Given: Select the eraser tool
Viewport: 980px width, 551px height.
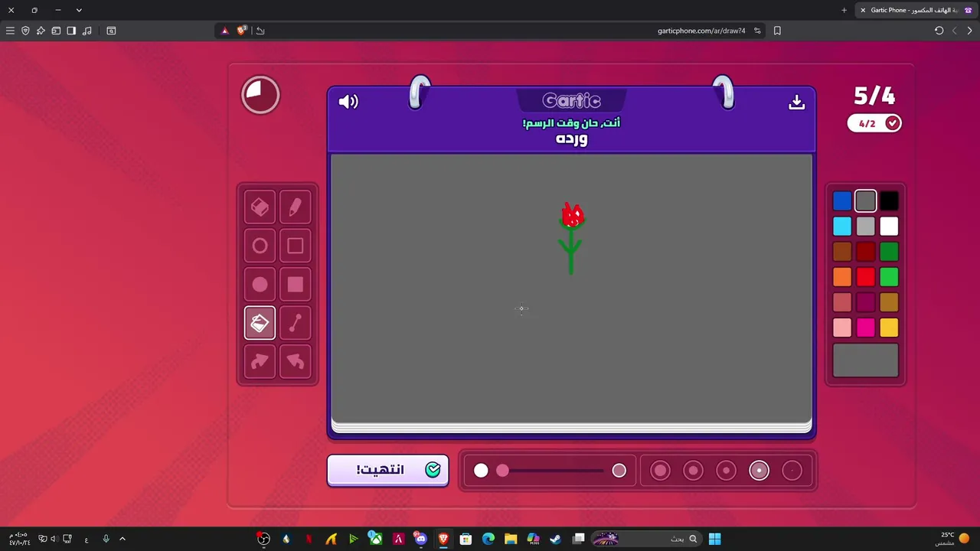Looking at the screenshot, I should (x=260, y=207).
